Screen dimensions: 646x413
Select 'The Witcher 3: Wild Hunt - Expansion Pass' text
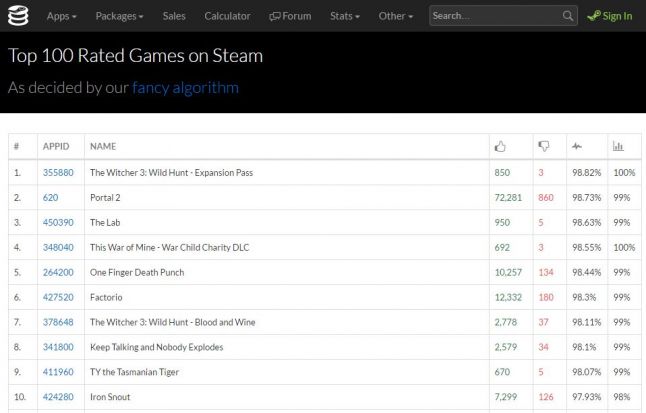171,173
